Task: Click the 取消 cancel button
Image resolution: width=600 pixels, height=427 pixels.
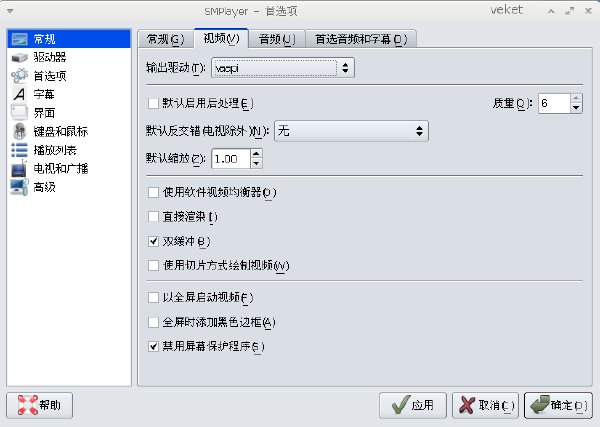Action: tap(485, 405)
